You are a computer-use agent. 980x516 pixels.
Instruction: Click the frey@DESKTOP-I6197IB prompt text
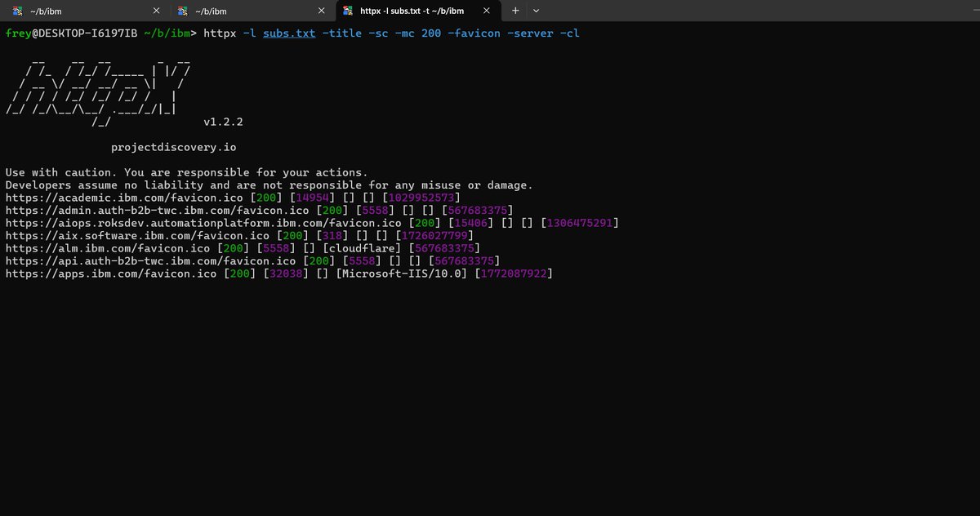point(69,33)
